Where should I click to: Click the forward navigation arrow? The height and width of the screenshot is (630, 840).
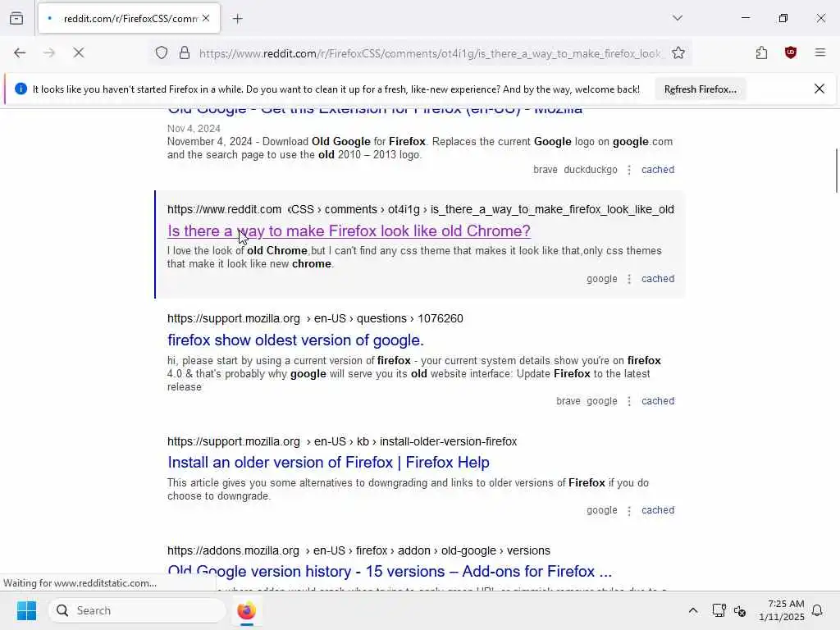pos(49,52)
